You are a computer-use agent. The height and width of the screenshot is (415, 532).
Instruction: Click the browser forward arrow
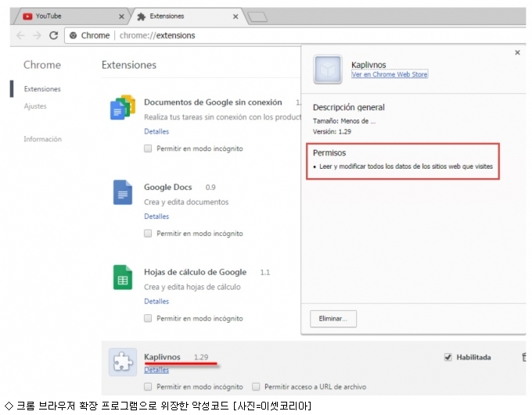tap(37, 35)
